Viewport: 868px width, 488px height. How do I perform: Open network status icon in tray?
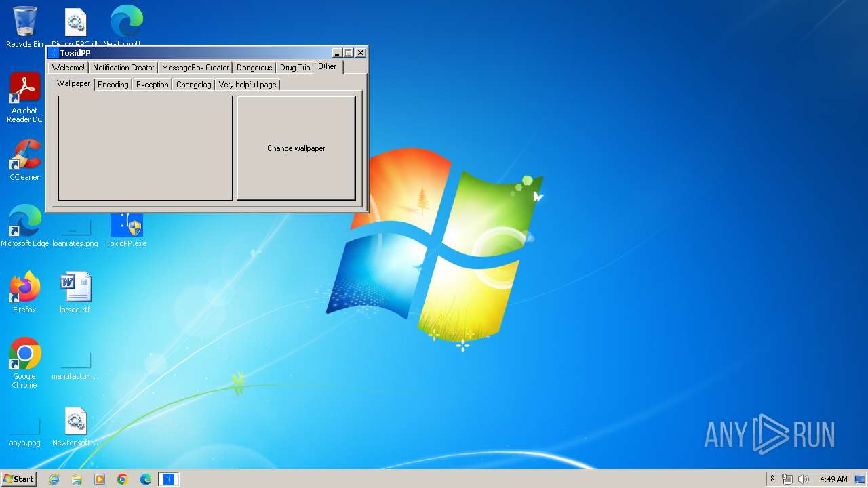click(787, 479)
